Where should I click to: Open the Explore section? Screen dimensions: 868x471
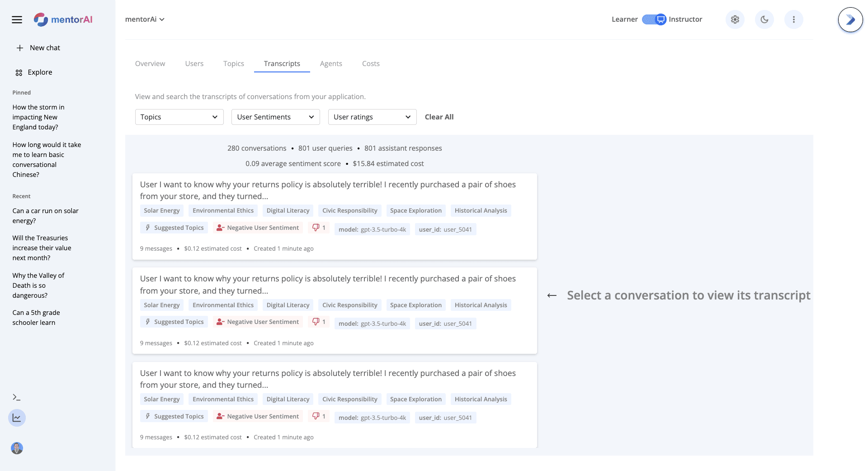pyautogui.click(x=40, y=72)
